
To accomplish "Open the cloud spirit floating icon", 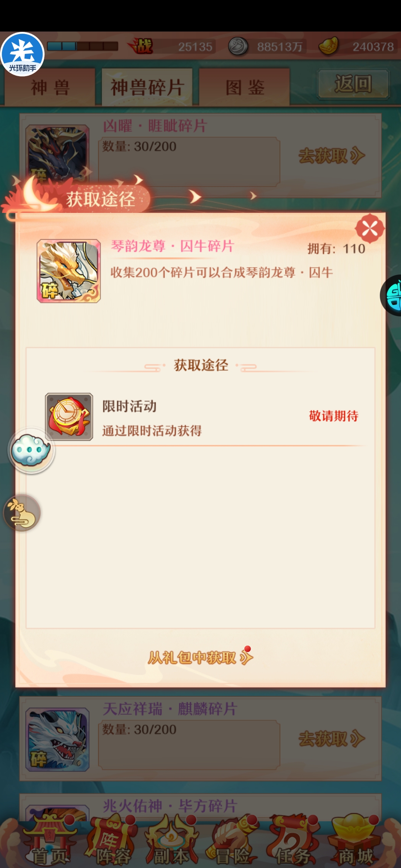I will coord(31,451).
